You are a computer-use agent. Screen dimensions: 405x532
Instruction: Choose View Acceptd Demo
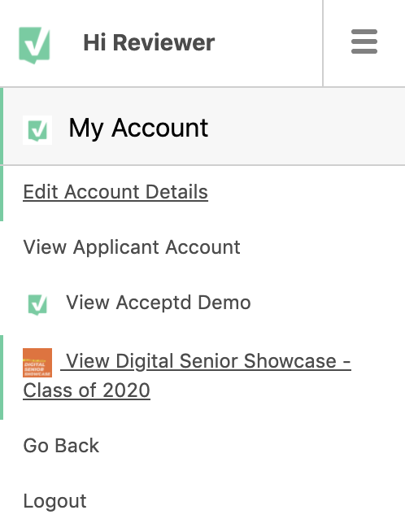click(159, 303)
